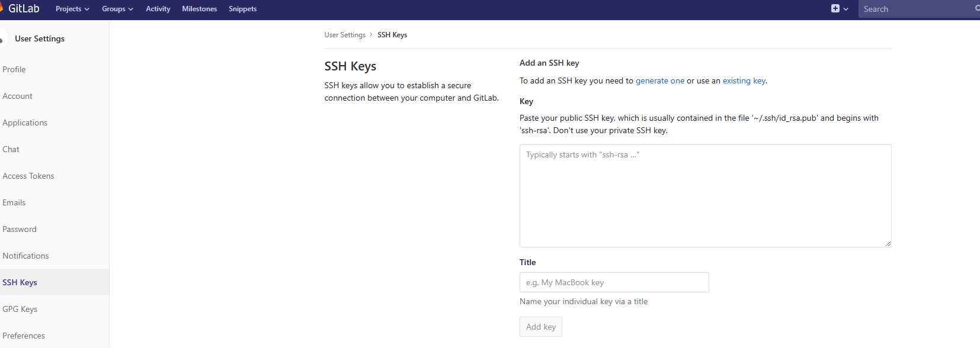Open Snippets in the top navigation
This screenshot has width=980, height=348.
point(242,9)
